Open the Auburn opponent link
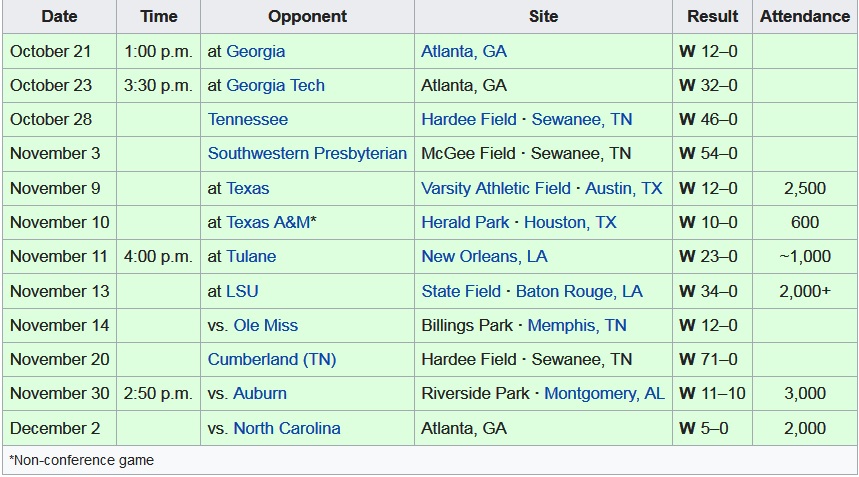859x477 pixels. click(x=260, y=393)
